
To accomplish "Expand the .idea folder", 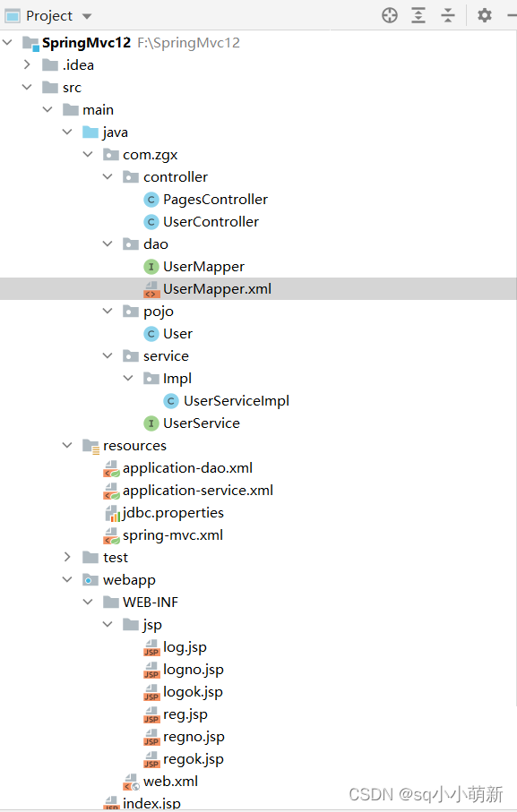I will click(27, 64).
